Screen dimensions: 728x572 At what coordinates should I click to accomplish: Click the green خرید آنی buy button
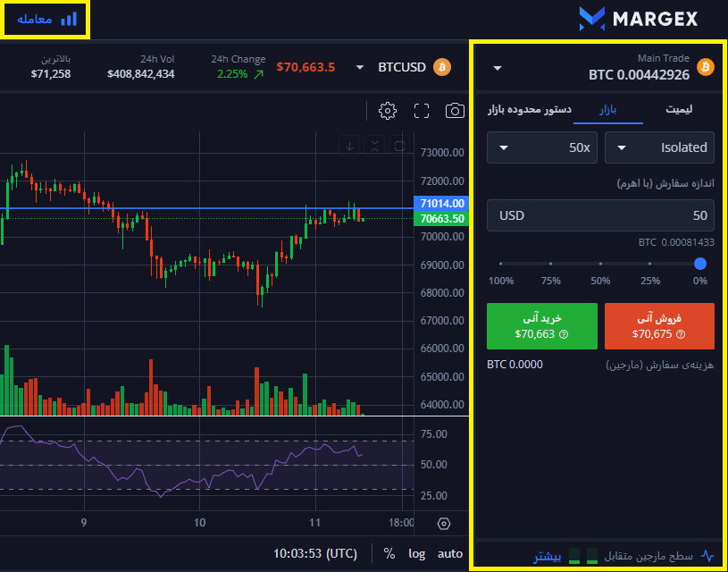click(541, 325)
